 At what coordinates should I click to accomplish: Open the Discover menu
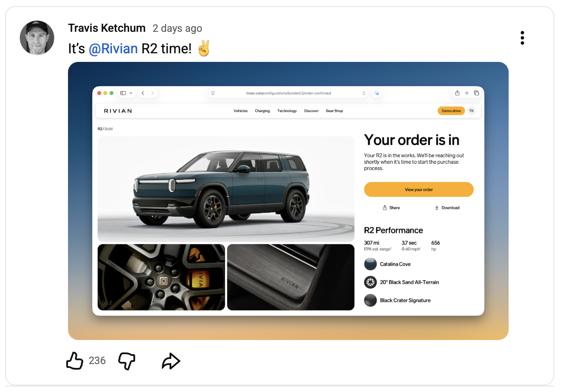[311, 111]
